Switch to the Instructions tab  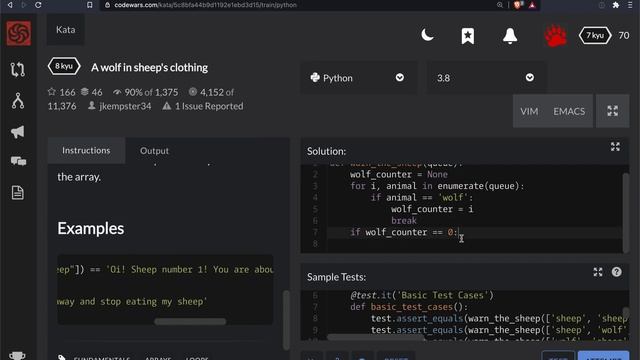pyautogui.click(x=86, y=150)
